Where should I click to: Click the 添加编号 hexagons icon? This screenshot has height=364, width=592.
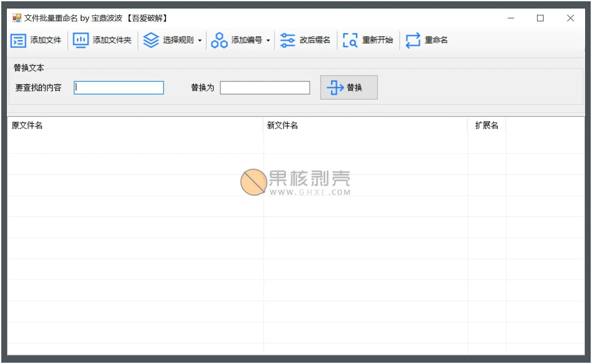(219, 40)
